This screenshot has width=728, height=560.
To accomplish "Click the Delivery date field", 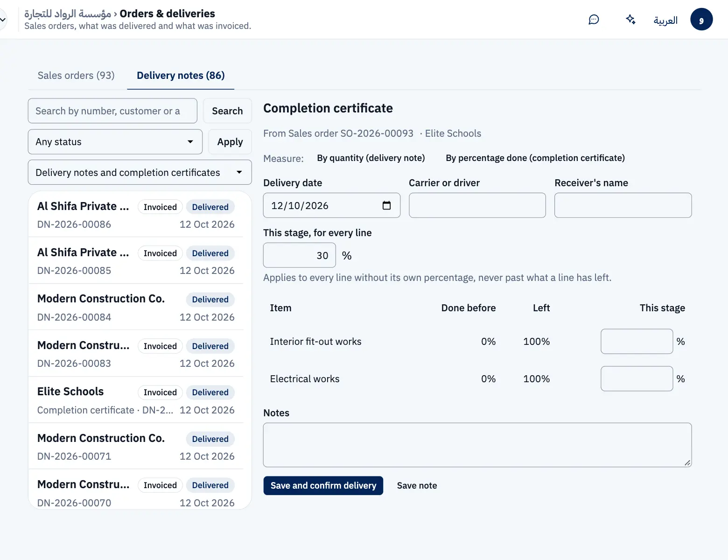I will tap(332, 205).
